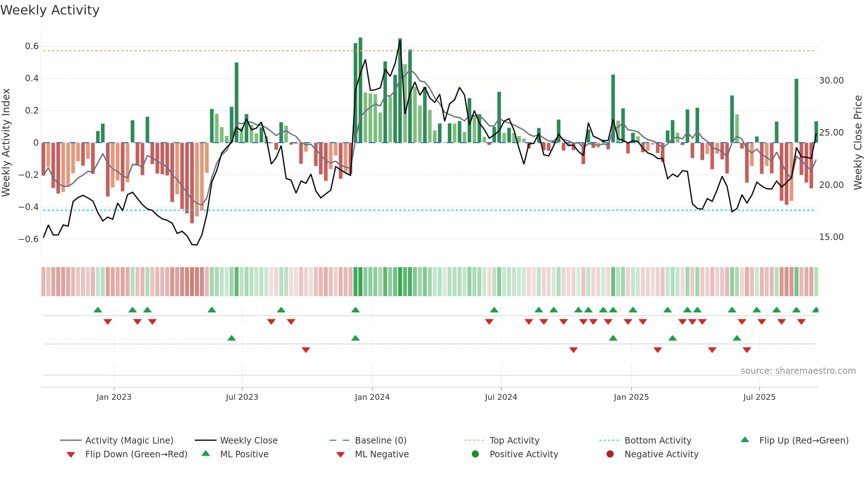The image size is (868, 488).
Task: Click Negative Activity red circle legend icon
Action: pos(610,454)
